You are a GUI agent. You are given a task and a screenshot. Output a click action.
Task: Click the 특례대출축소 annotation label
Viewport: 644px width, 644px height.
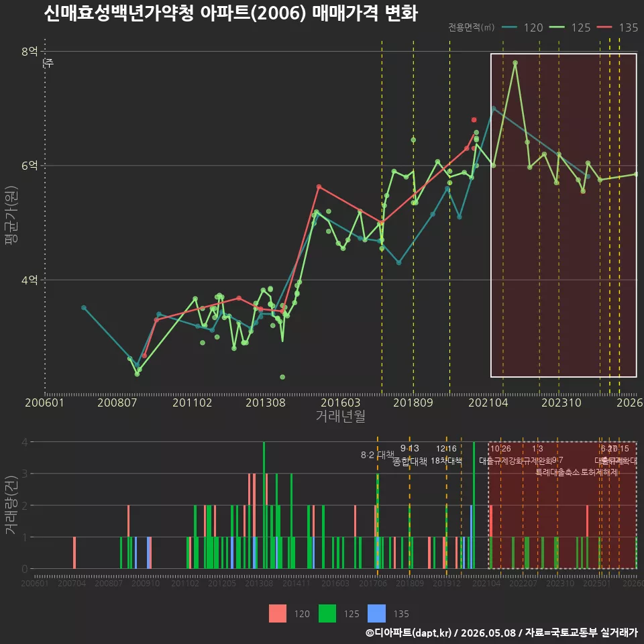[557, 472]
